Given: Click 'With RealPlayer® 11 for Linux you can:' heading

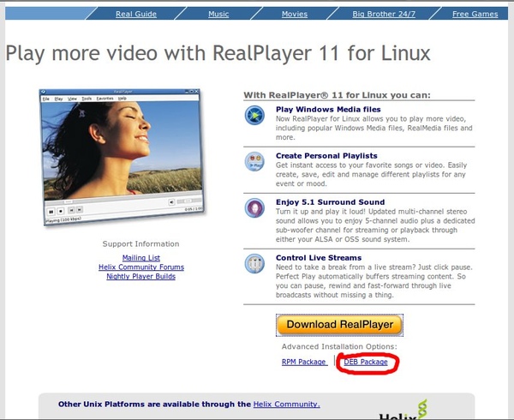Looking at the screenshot, I should pyautogui.click(x=337, y=95).
